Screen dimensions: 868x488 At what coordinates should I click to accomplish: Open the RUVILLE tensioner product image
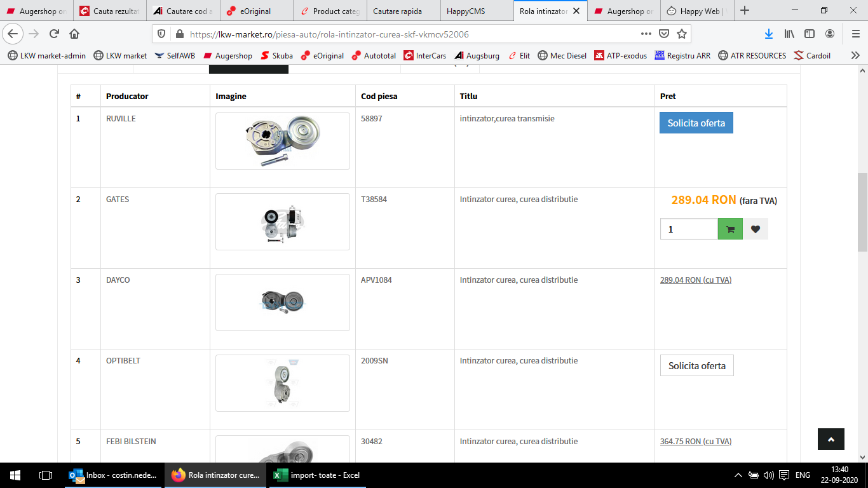(x=283, y=141)
